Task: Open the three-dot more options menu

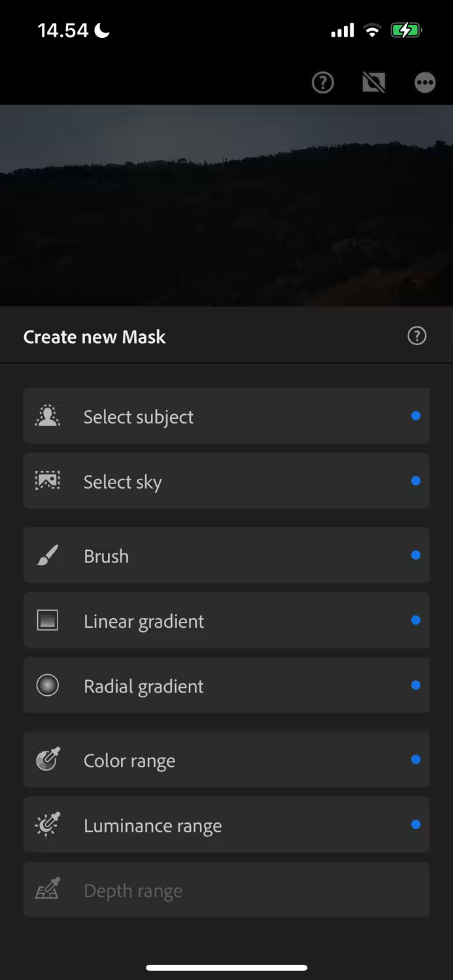Action: point(425,82)
